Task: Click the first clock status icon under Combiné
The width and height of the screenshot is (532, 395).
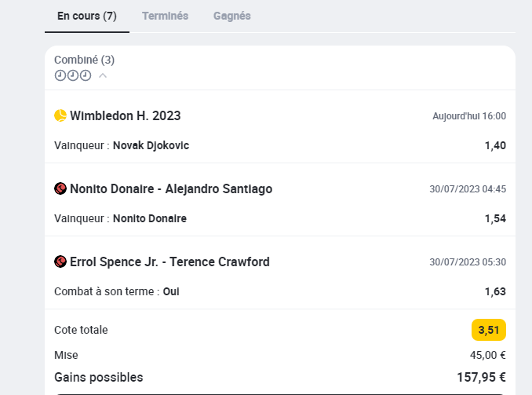Action: 60,75
